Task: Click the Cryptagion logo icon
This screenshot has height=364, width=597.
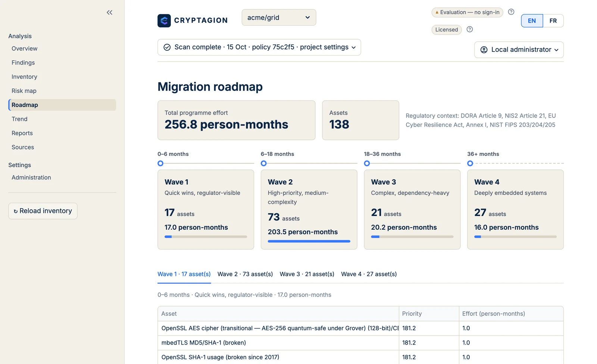Action: 164,21
